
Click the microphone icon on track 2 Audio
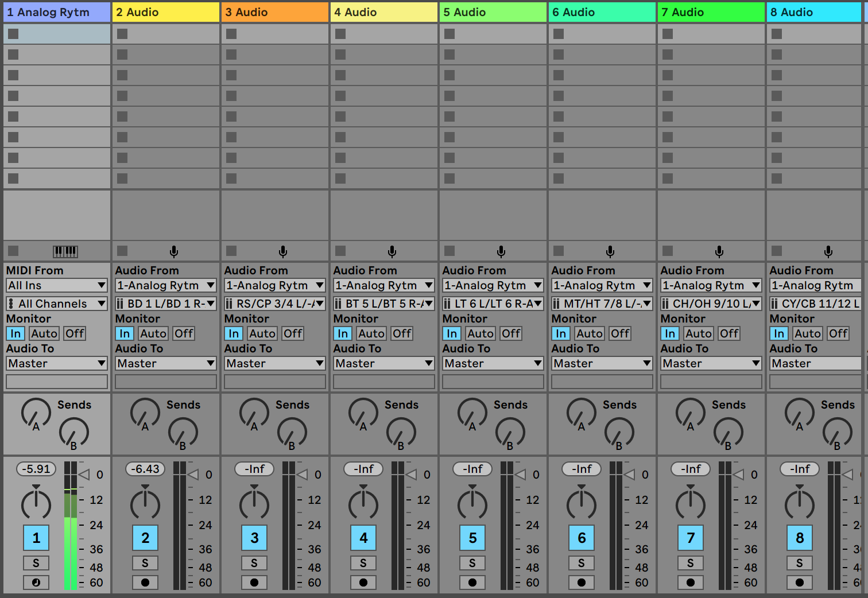click(x=174, y=251)
